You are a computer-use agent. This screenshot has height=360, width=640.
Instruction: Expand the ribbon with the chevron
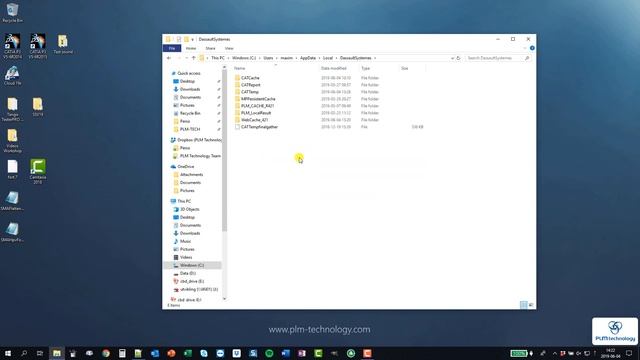[525, 48]
